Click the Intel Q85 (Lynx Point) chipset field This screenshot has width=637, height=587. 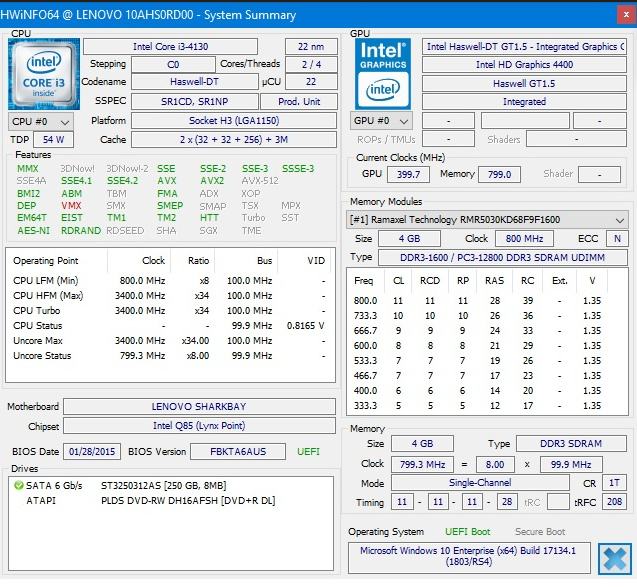199,426
